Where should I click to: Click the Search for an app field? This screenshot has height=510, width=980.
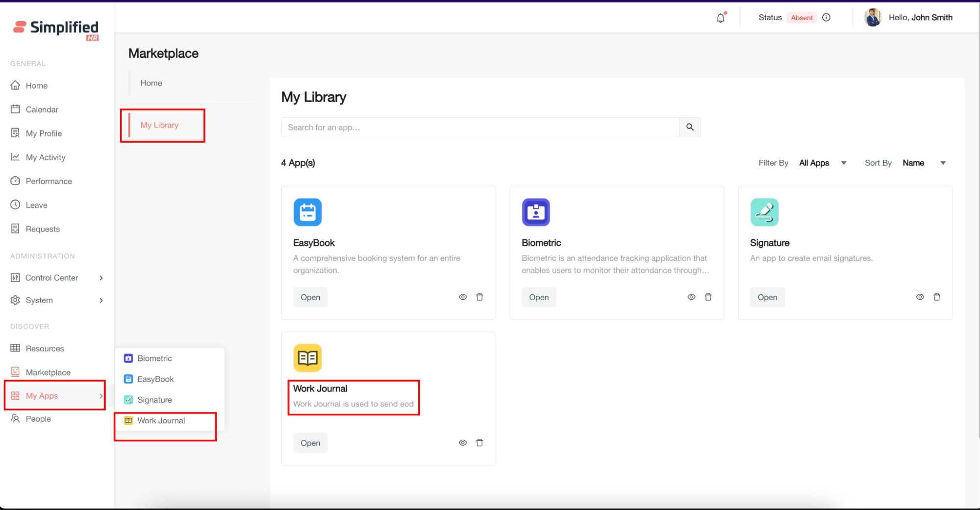coord(480,127)
